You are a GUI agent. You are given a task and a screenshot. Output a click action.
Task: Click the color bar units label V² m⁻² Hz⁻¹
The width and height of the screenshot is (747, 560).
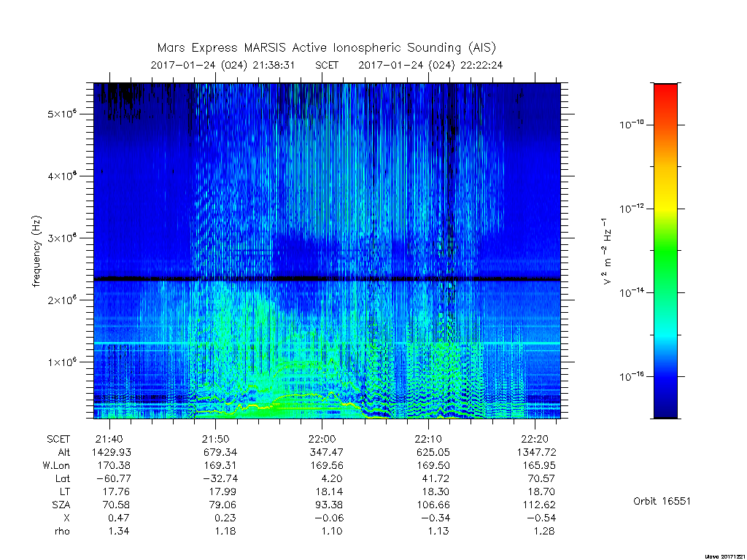[x=607, y=251]
